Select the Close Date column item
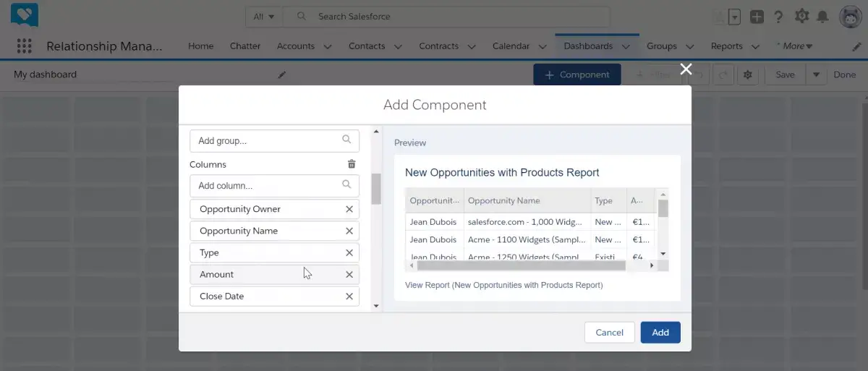Image resolution: width=868 pixels, height=371 pixels. [274, 296]
